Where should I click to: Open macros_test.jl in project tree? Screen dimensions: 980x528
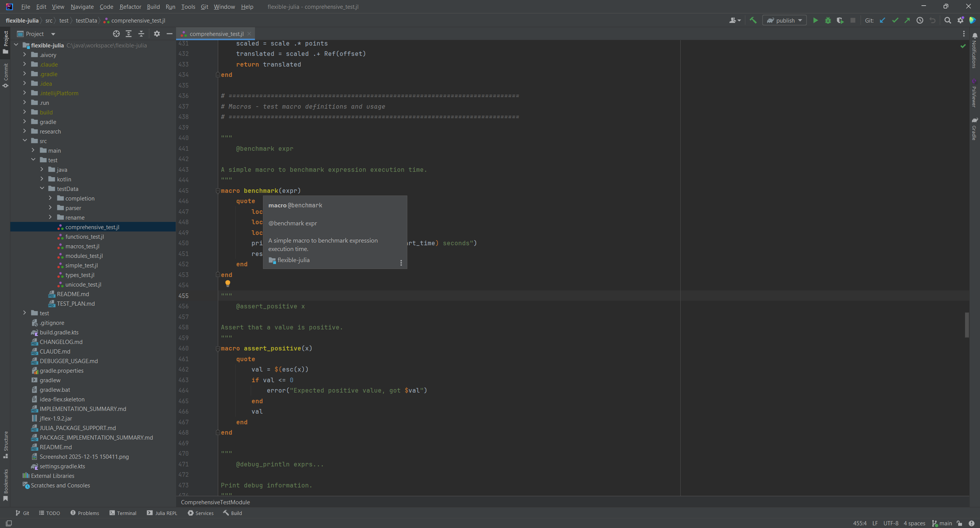pos(82,246)
